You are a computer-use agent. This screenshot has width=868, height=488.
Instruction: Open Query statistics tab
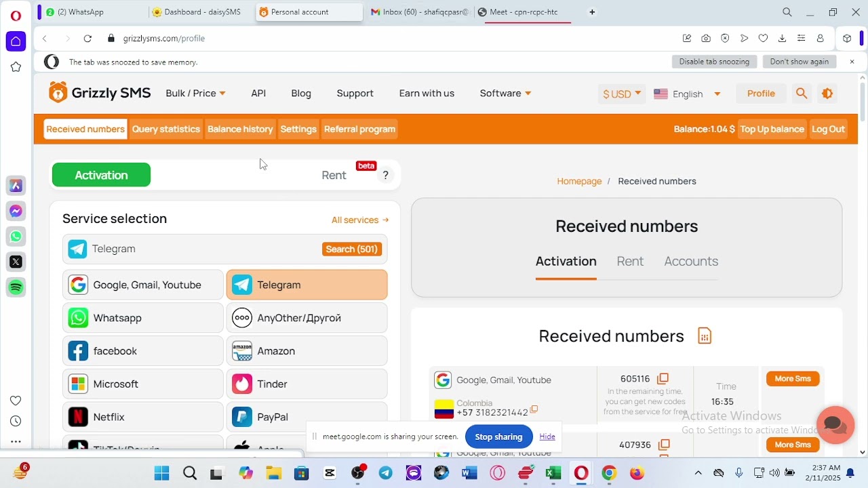[166, 129]
